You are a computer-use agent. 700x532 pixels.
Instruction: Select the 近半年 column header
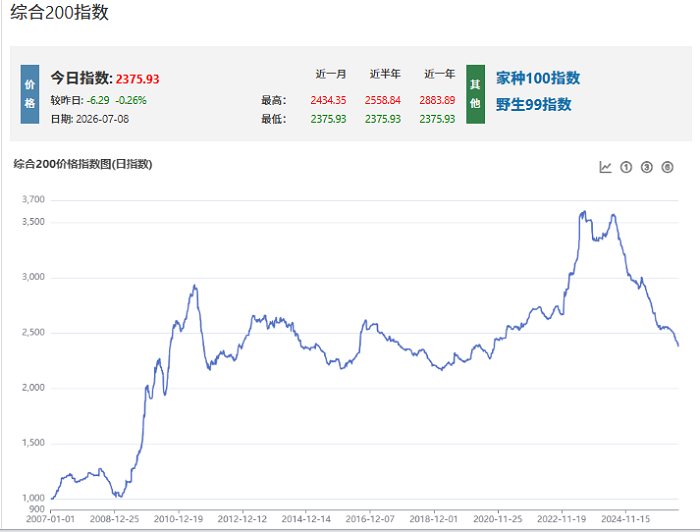click(385, 74)
